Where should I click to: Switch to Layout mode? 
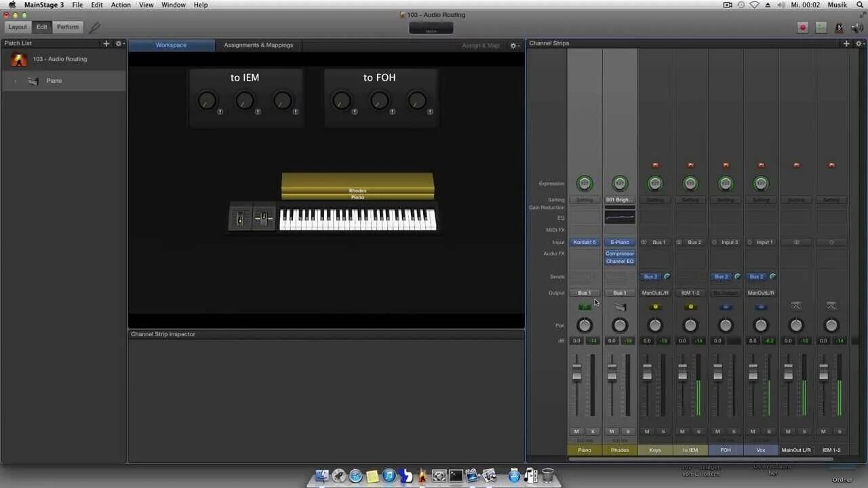coord(18,27)
